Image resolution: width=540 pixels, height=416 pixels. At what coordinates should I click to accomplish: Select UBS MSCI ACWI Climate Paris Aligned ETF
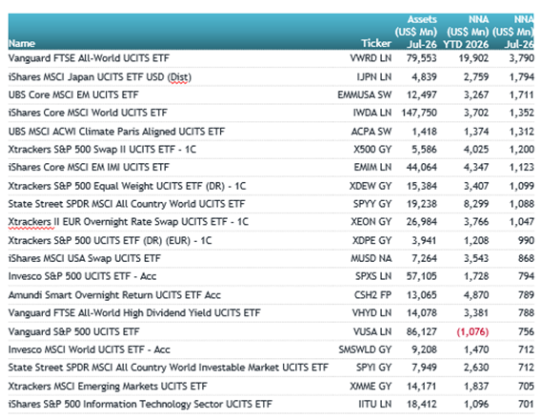(x=116, y=132)
